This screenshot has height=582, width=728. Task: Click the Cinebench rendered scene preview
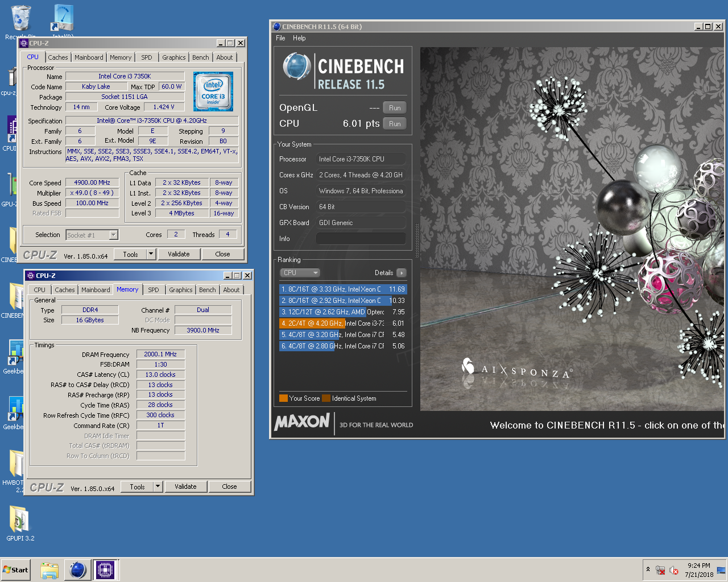(572, 229)
